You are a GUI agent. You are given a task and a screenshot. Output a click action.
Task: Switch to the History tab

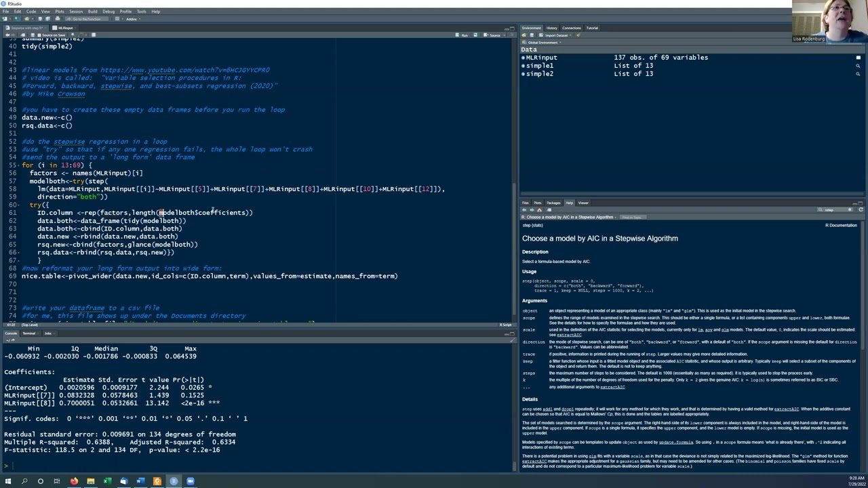click(552, 28)
